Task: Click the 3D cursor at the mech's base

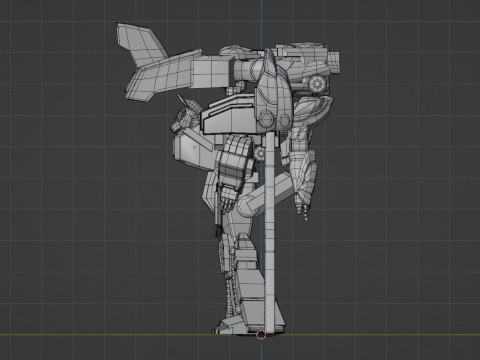Action: (x=261, y=334)
